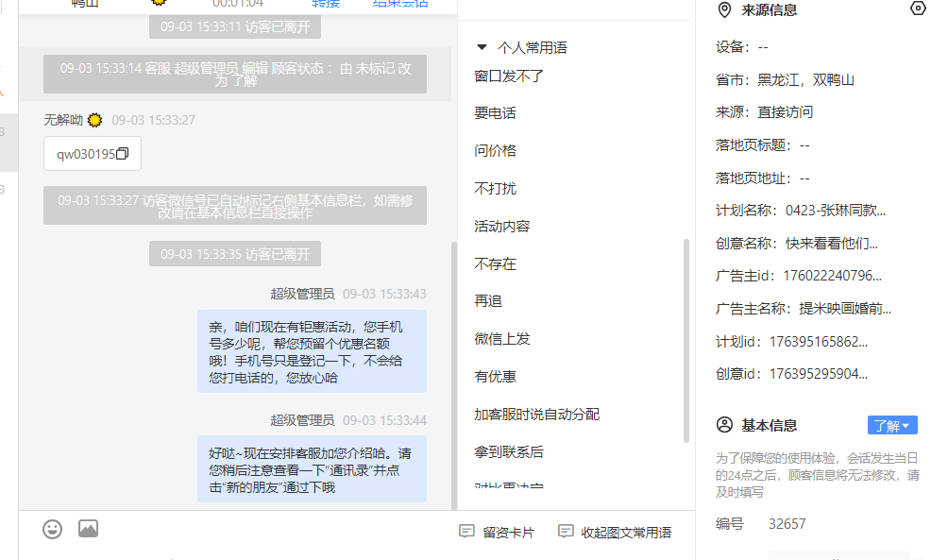Choose the 有优惠 quick phrase

(x=495, y=377)
